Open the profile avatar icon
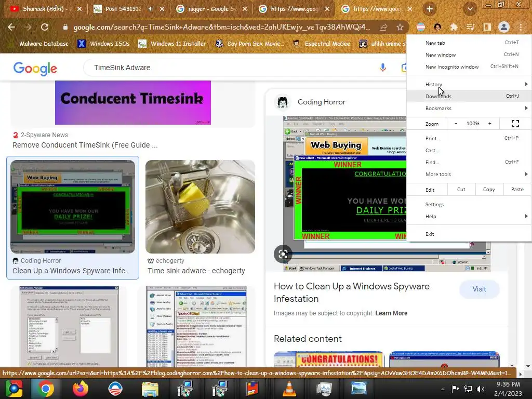 504,27
